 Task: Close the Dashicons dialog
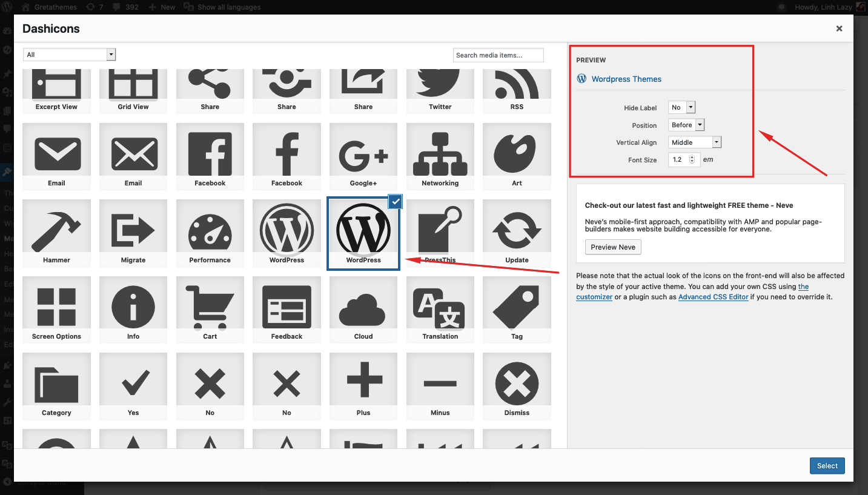pos(840,28)
